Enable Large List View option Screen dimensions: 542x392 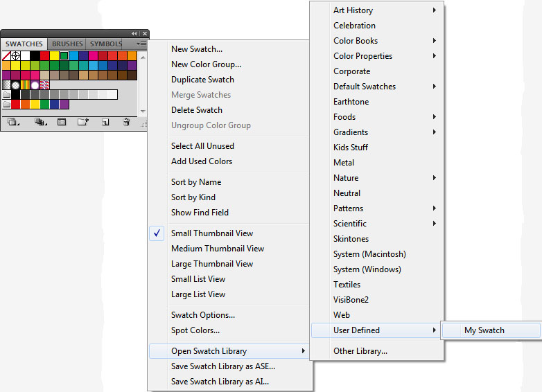click(x=198, y=294)
